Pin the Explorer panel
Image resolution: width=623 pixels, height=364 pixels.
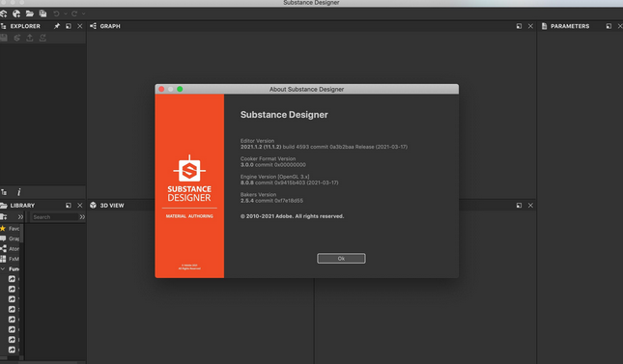[x=57, y=26]
